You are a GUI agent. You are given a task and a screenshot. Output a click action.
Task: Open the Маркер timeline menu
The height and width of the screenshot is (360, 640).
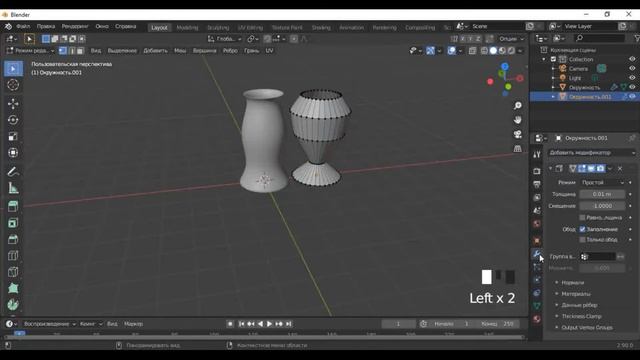pyautogui.click(x=133, y=324)
